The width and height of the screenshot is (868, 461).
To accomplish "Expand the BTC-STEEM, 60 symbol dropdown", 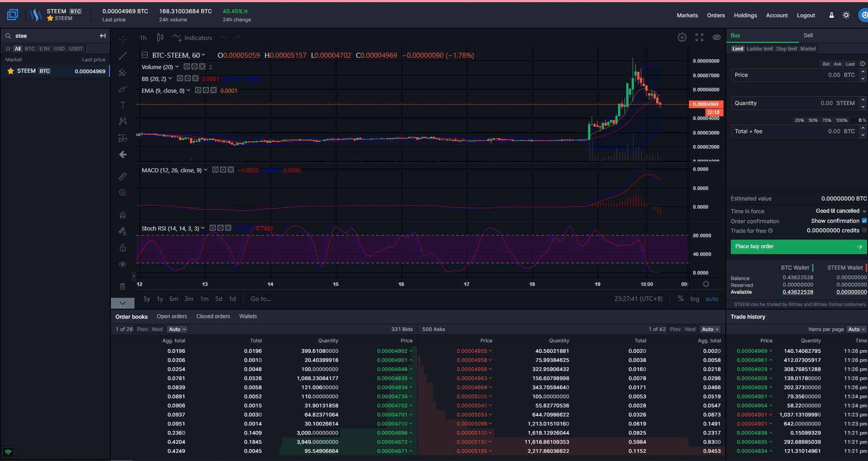I will [203, 55].
